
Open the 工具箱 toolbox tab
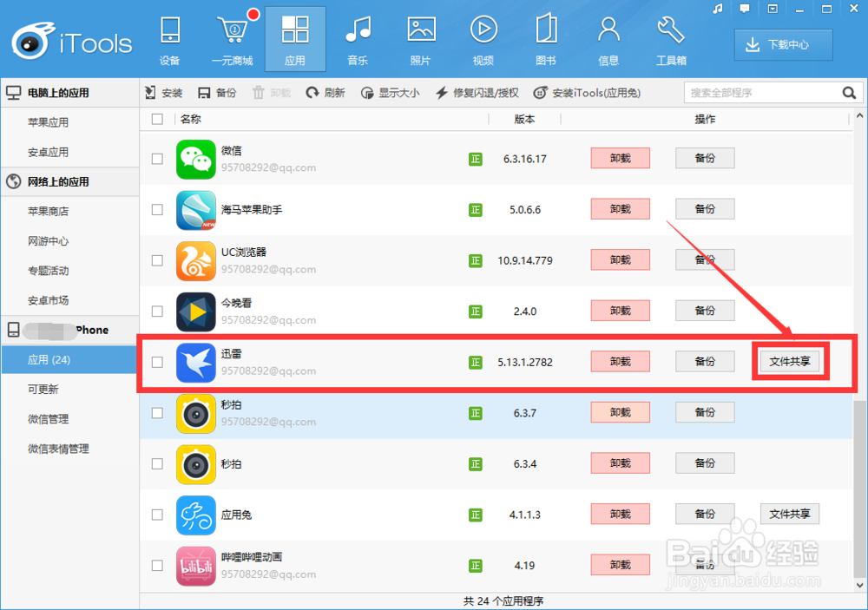point(671,41)
